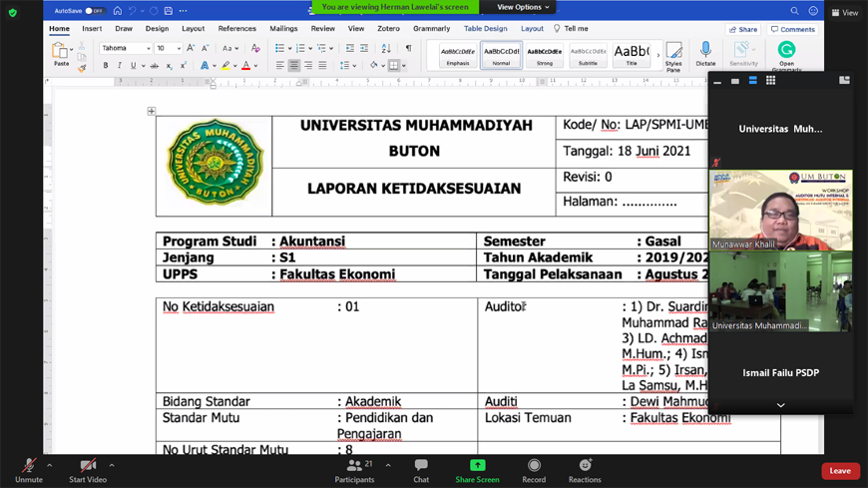868x488 pixels.
Task: Switch to the References tab
Action: click(x=236, y=28)
